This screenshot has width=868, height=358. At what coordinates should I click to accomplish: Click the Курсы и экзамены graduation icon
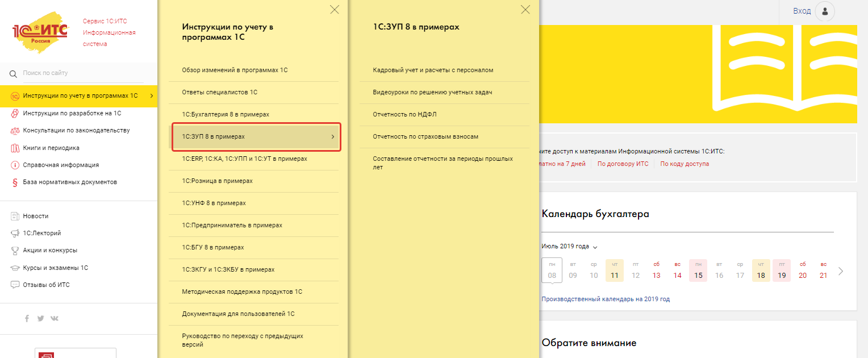tap(15, 268)
